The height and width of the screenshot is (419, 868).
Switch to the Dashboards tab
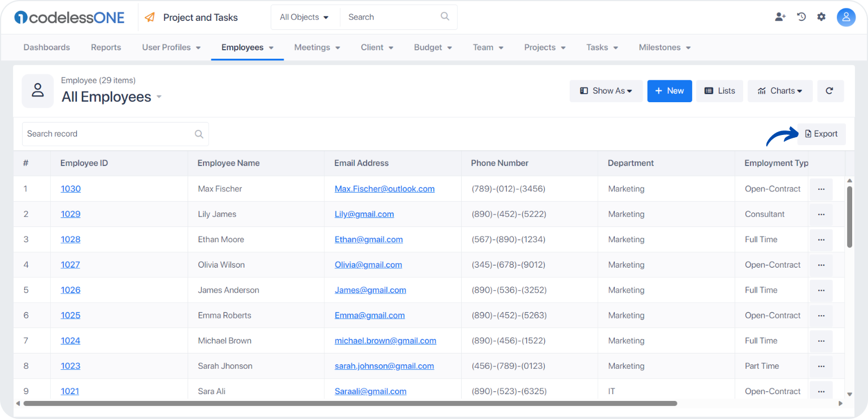[47, 47]
